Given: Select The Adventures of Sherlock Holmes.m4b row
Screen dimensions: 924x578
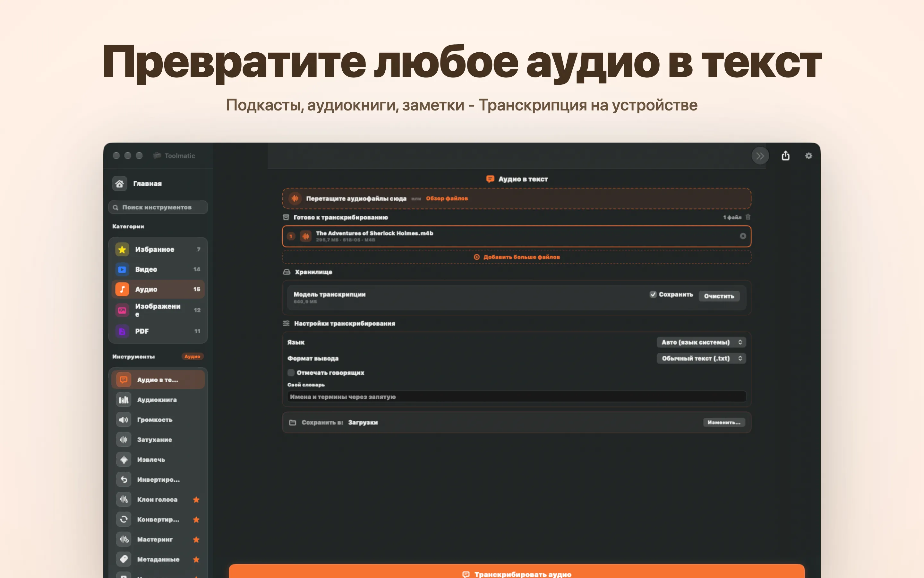Looking at the screenshot, I should tap(517, 236).
